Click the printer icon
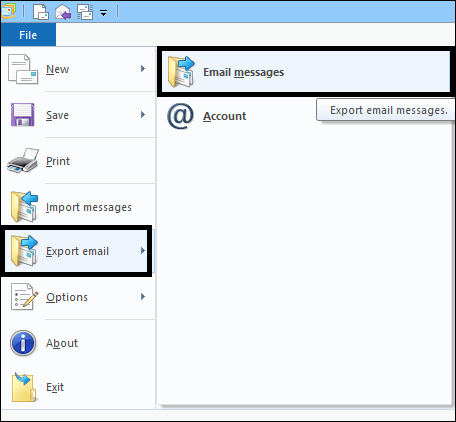Screen dimensions: 456x422 click(x=23, y=161)
